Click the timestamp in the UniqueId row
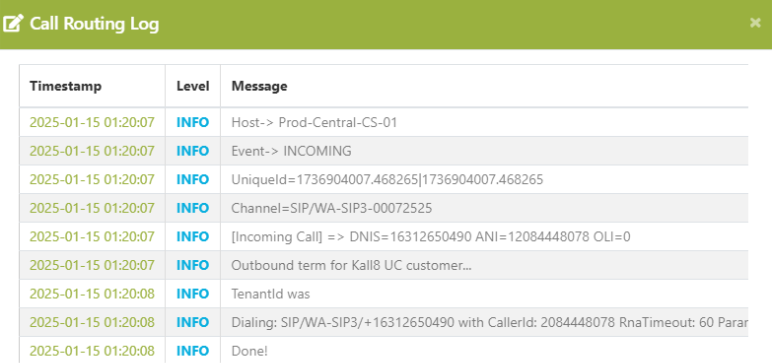This screenshot has height=363, width=772. tap(92, 179)
